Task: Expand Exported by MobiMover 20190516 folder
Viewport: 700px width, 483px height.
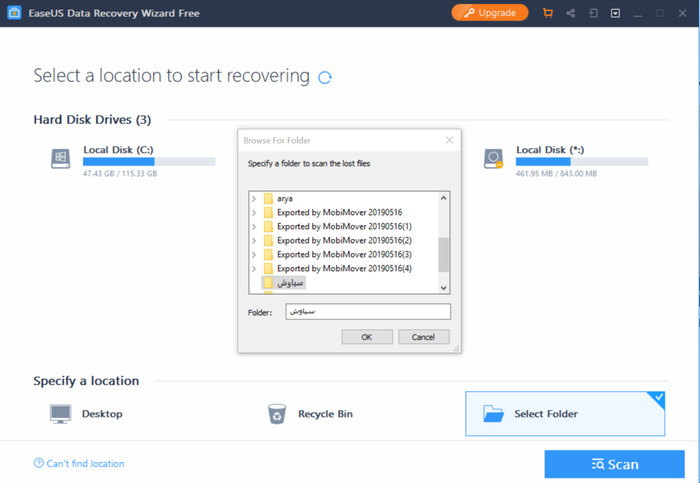Action: tap(254, 212)
